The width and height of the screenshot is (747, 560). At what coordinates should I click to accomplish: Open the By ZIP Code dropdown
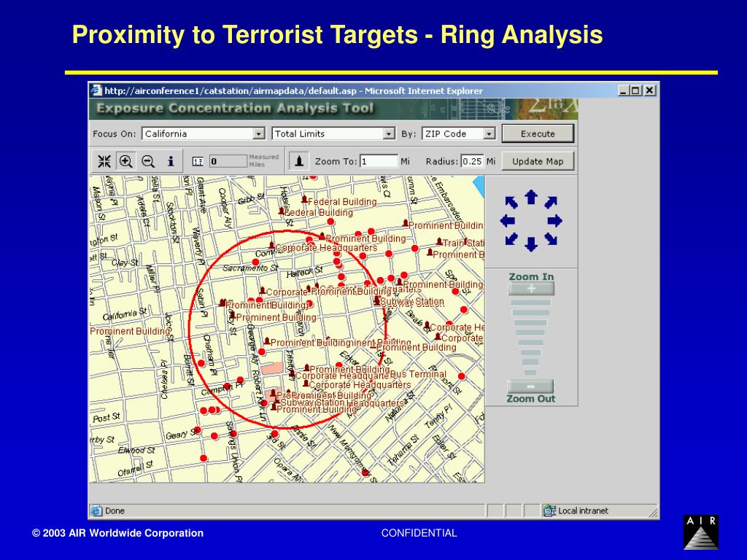click(x=489, y=134)
